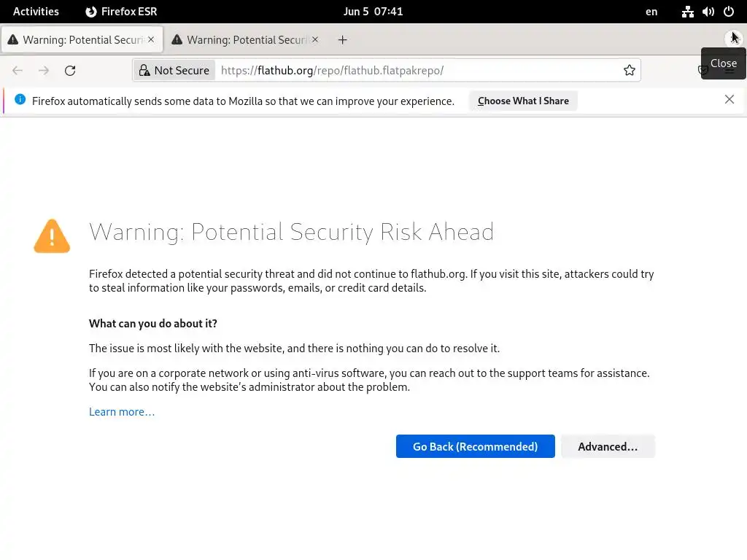Screen dimensions: 747x560
Task: Open the network status icon
Action: [688, 12]
